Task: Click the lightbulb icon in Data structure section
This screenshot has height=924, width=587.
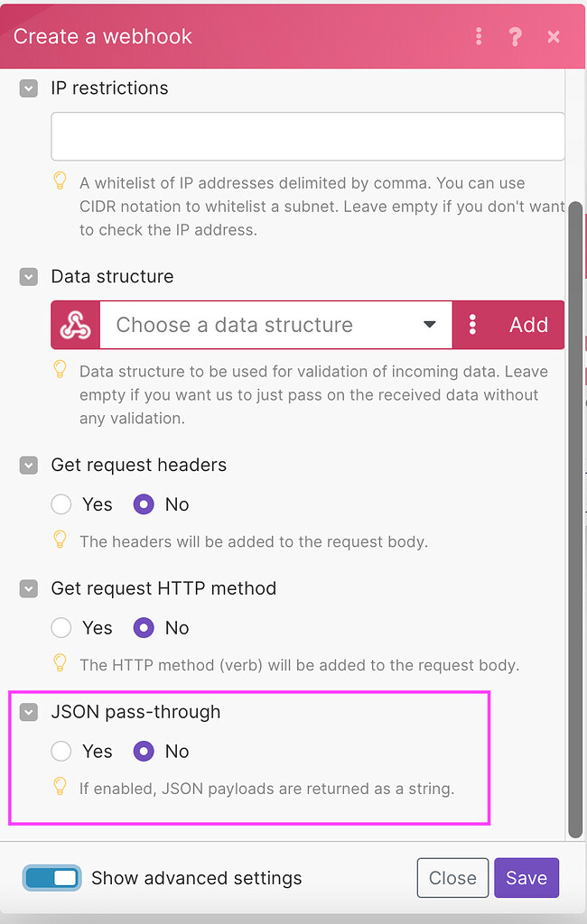Action: coord(60,370)
